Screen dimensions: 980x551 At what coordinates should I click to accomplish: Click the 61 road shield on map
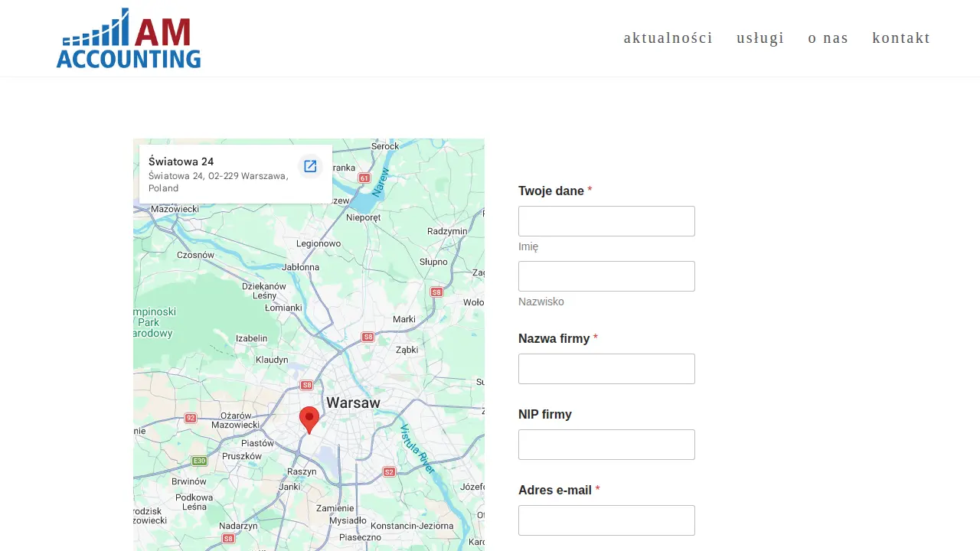(x=364, y=178)
